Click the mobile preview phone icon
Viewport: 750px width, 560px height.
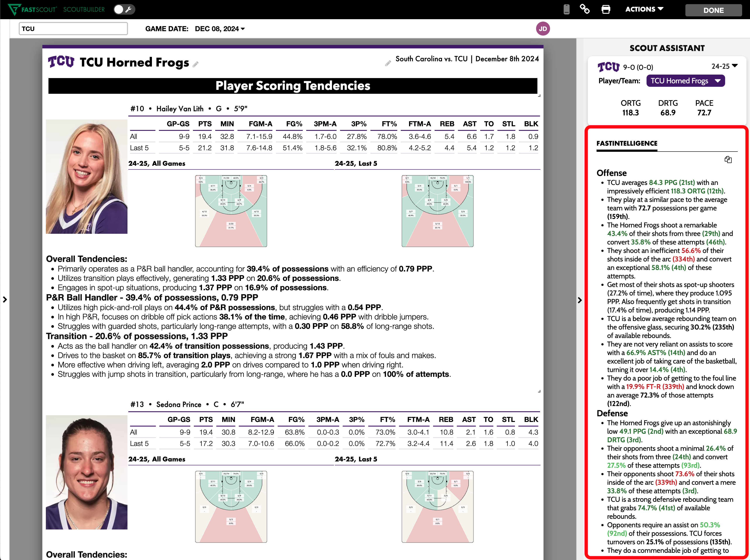[x=566, y=9]
